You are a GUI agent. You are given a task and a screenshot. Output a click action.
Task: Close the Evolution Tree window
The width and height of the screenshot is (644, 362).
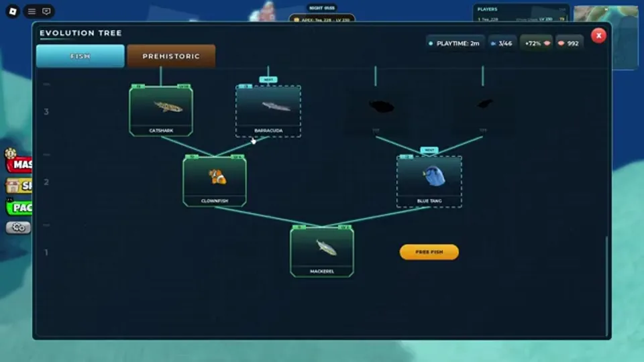tap(598, 36)
